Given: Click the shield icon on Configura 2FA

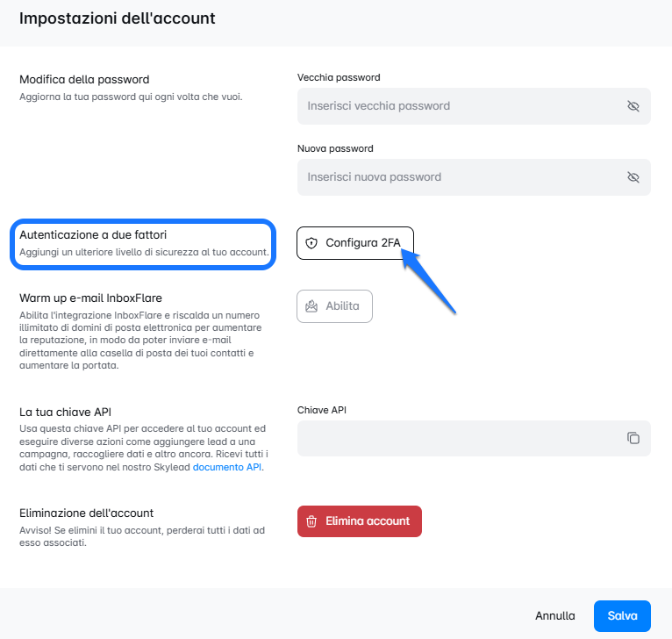Looking at the screenshot, I should click(311, 243).
